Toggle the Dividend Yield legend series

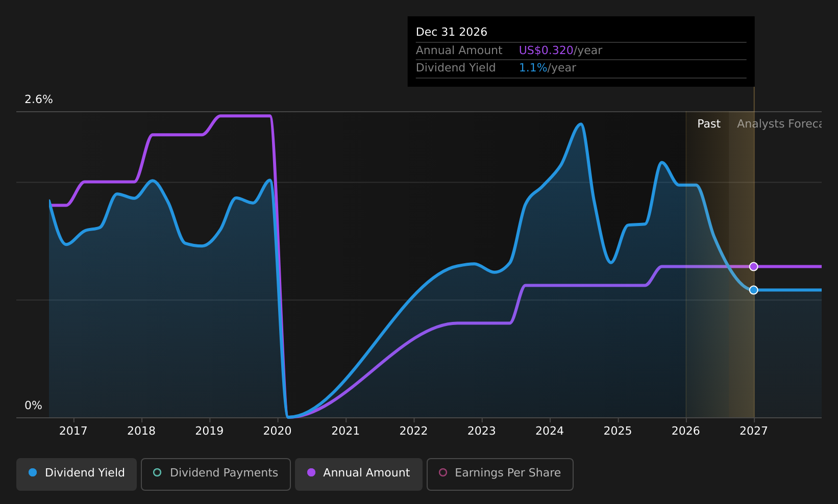tap(77, 474)
